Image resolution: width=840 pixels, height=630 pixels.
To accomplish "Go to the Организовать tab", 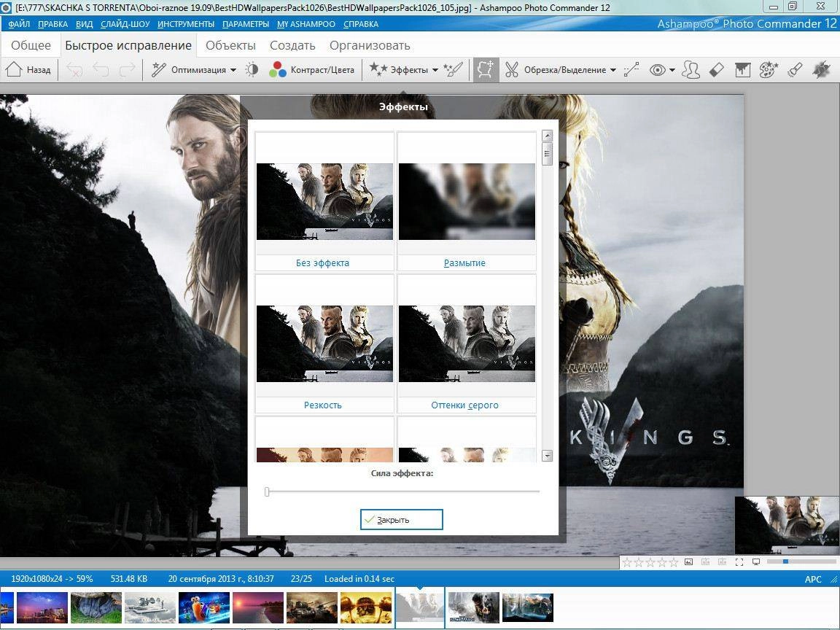I will (370, 45).
